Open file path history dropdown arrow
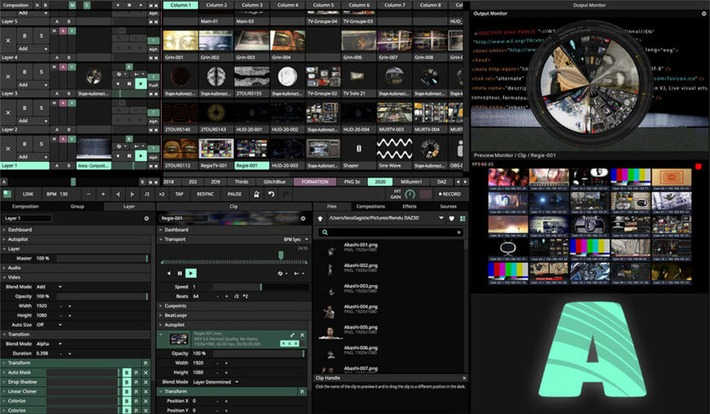This screenshot has width=710, height=414. point(441,218)
